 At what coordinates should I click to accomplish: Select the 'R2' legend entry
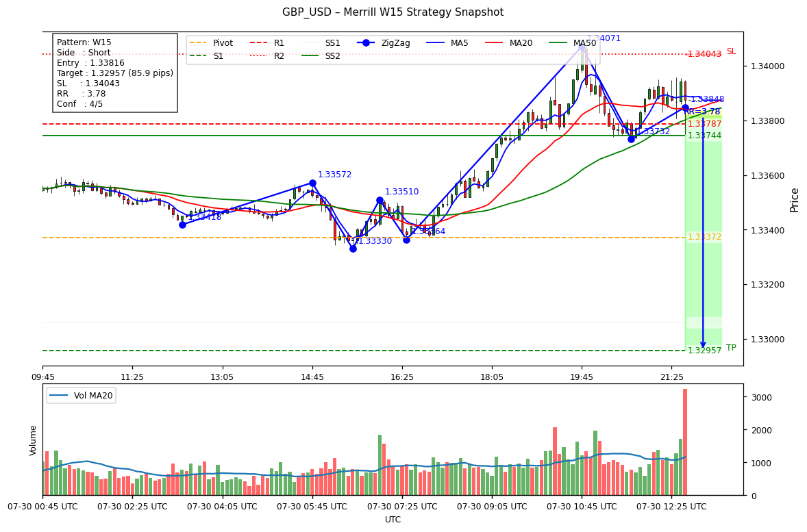pyautogui.click(x=267, y=56)
